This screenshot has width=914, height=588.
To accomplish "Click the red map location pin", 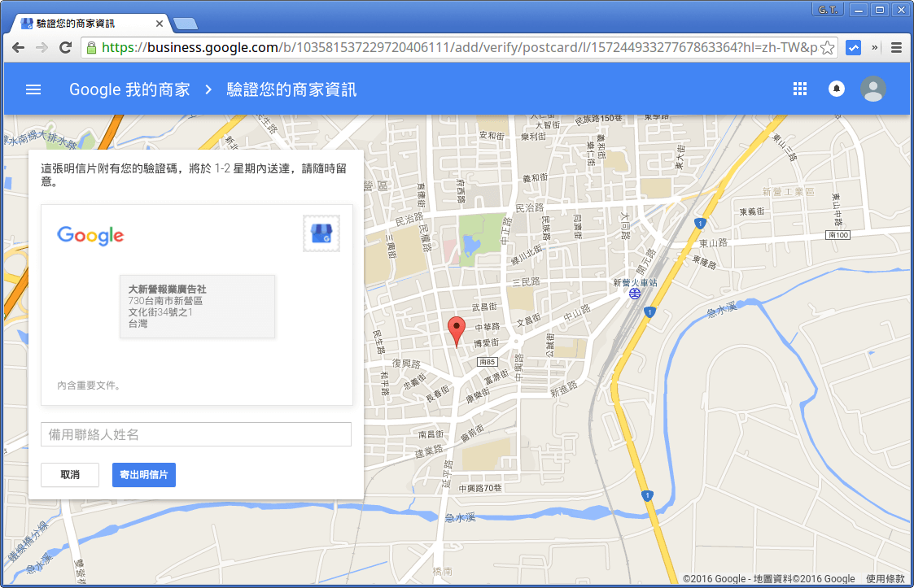I will tap(457, 330).
